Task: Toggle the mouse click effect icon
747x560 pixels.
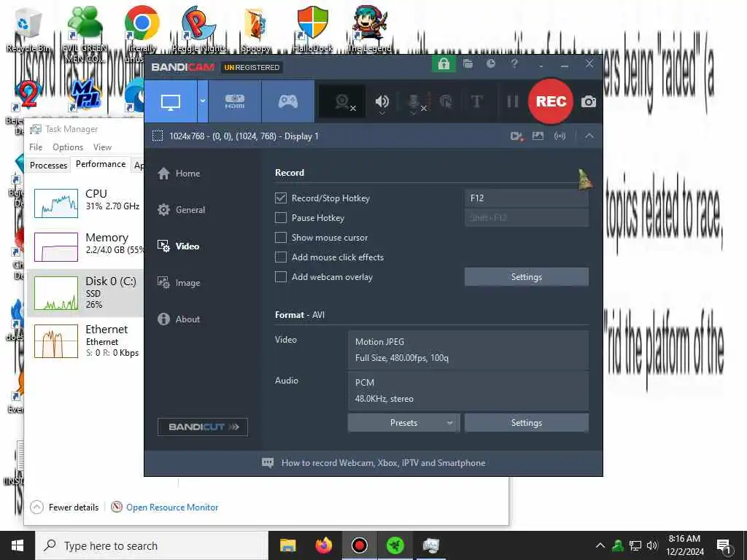Action: coord(446,101)
